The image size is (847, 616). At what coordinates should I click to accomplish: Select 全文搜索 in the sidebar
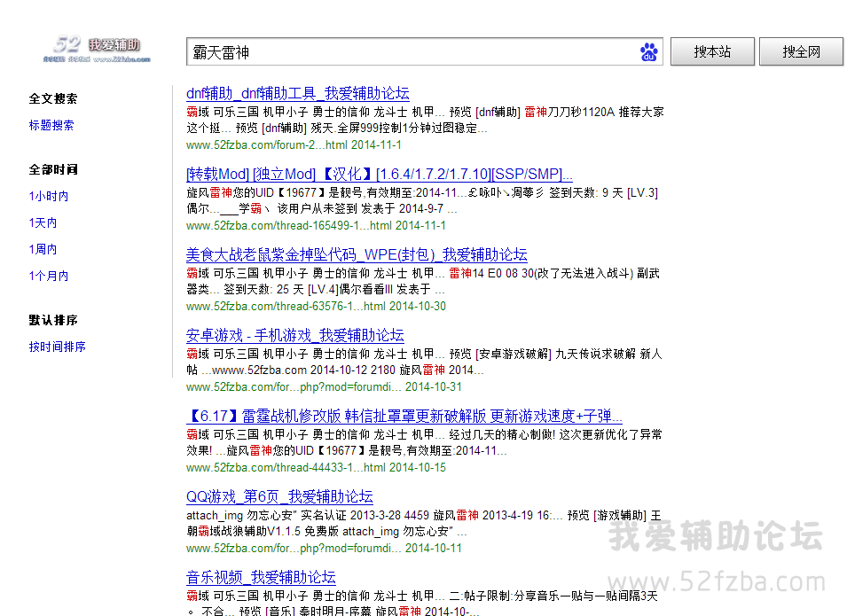tap(52, 98)
